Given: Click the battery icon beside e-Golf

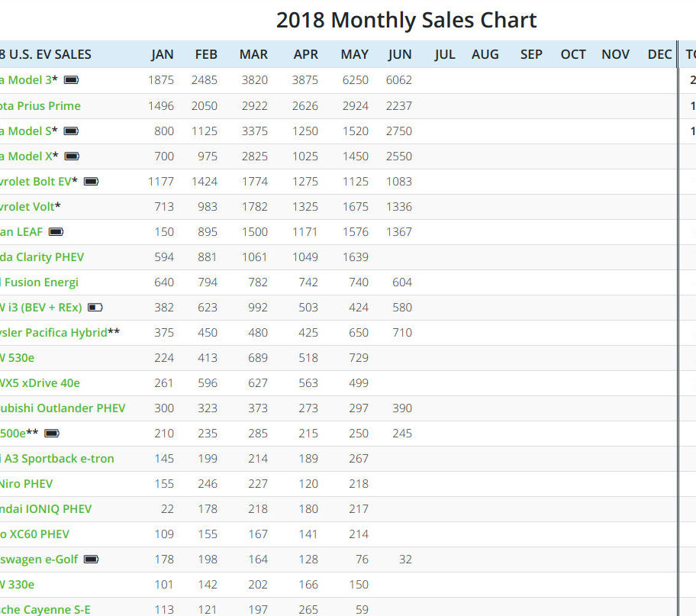Looking at the screenshot, I should (92, 560).
